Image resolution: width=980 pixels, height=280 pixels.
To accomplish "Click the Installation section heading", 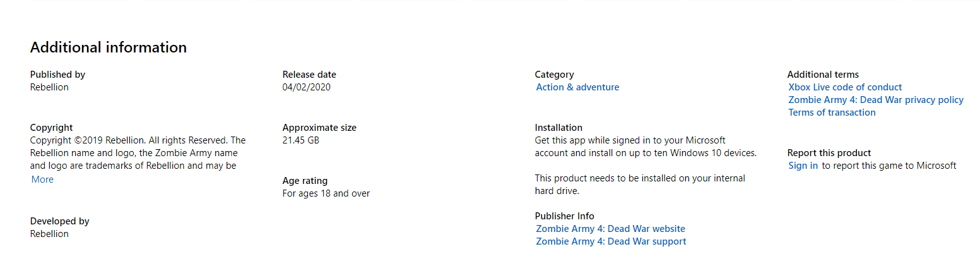I will 558,128.
